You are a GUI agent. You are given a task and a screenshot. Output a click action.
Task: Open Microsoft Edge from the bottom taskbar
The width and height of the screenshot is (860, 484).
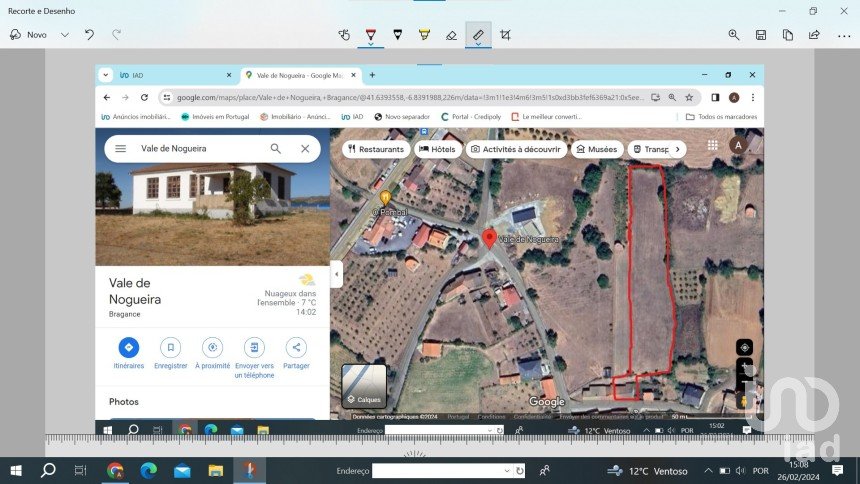(148, 470)
